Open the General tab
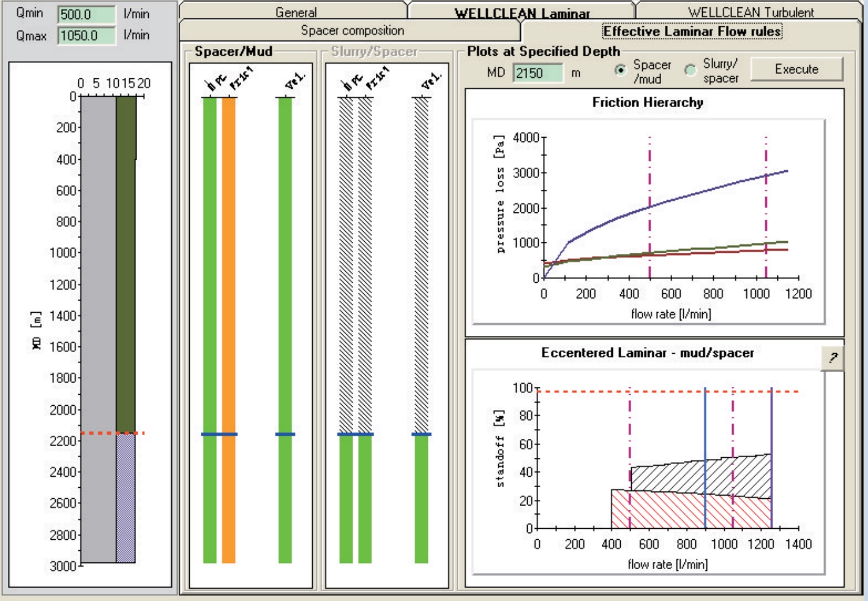The height and width of the screenshot is (601, 868). (294, 10)
